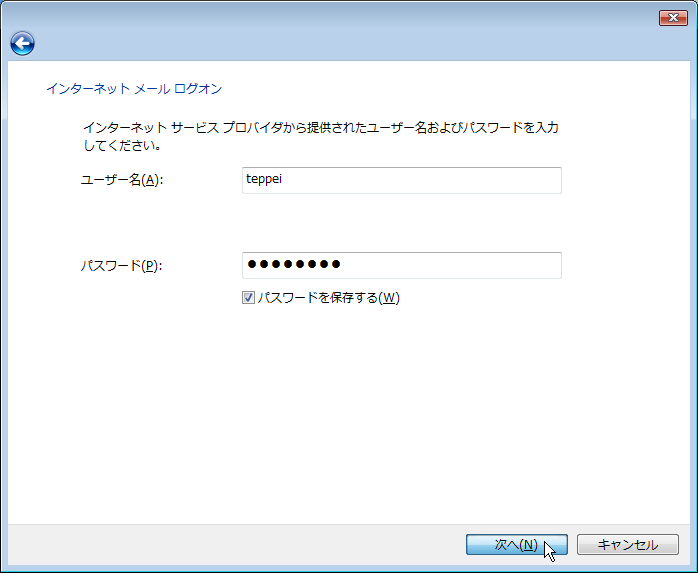The image size is (698, 573).
Task: Click the provider instruction paragraph text
Action: (x=321, y=136)
